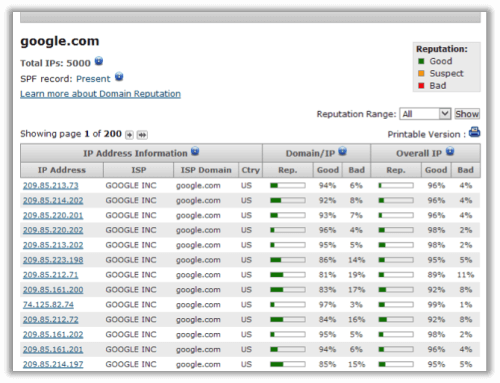
Task: Jump to last page arrow icon
Action: pyautogui.click(x=142, y=135)
